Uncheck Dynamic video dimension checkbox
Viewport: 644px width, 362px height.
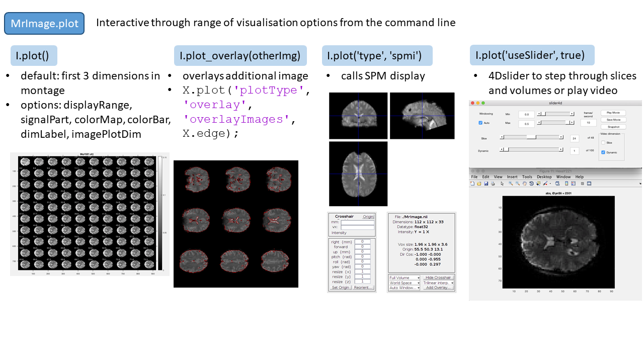click(x=603, y=152)
